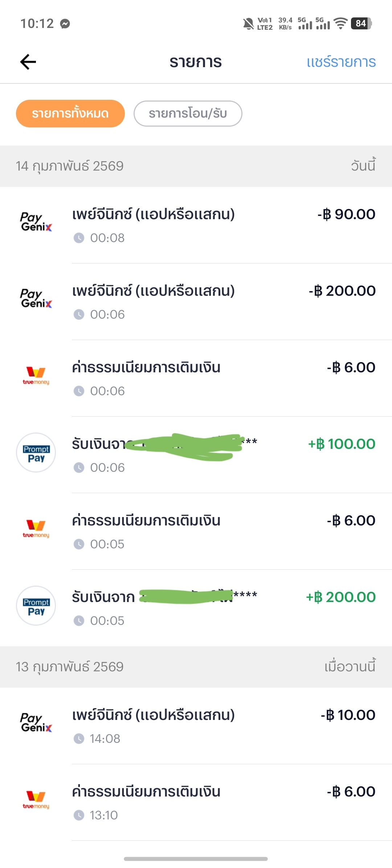
Task: Tap the back arrow icon
Action: [x=28, y=62]
